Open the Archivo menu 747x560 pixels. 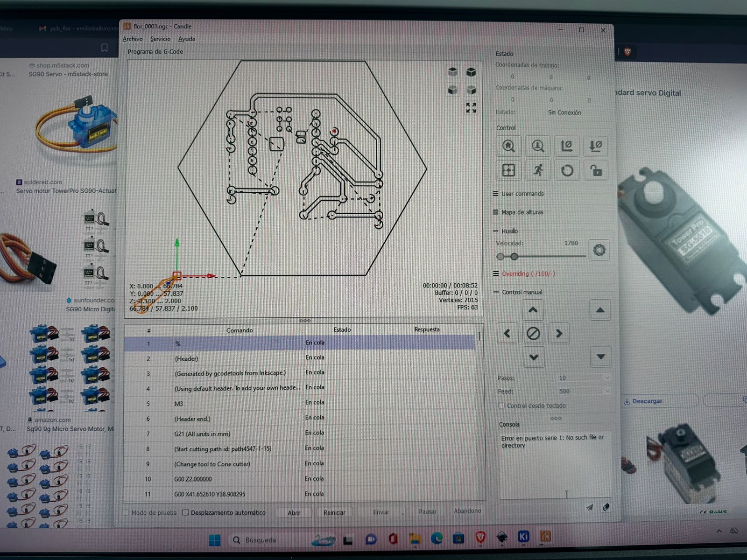(x=133, y=39)
